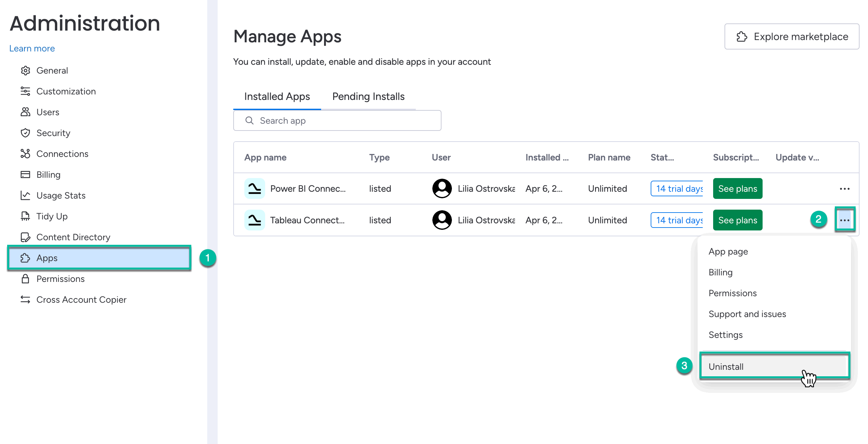The height and width of the screenshot is (444, 868).
Task: Click the Explore marketplace button
Action: [x=792, y=36]
